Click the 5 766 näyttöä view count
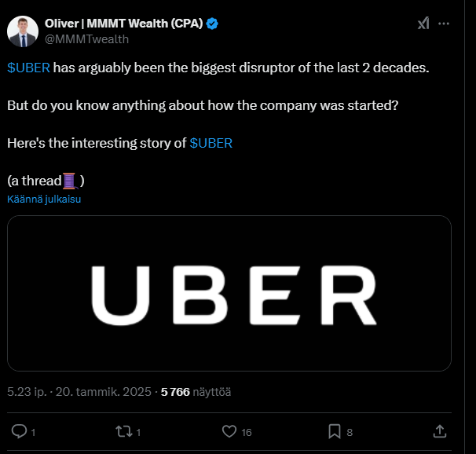476x454 pixels. tap(196, 391)
